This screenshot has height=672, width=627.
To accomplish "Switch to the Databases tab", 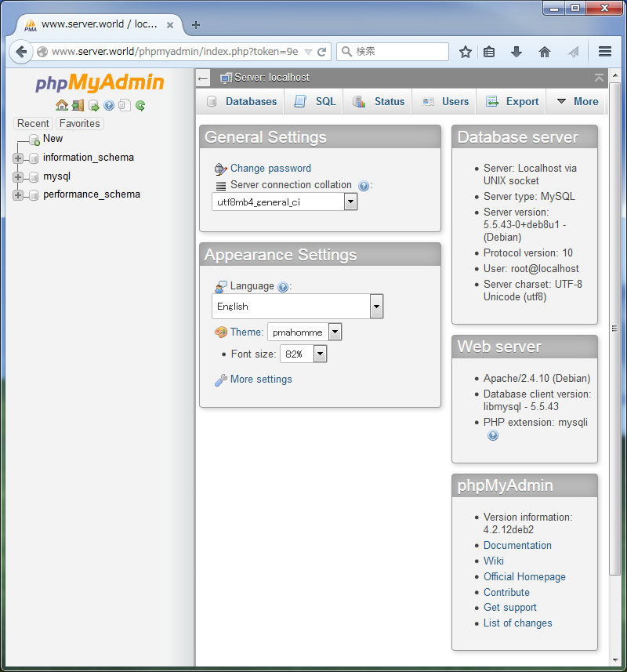I will (x=241, y=102).
